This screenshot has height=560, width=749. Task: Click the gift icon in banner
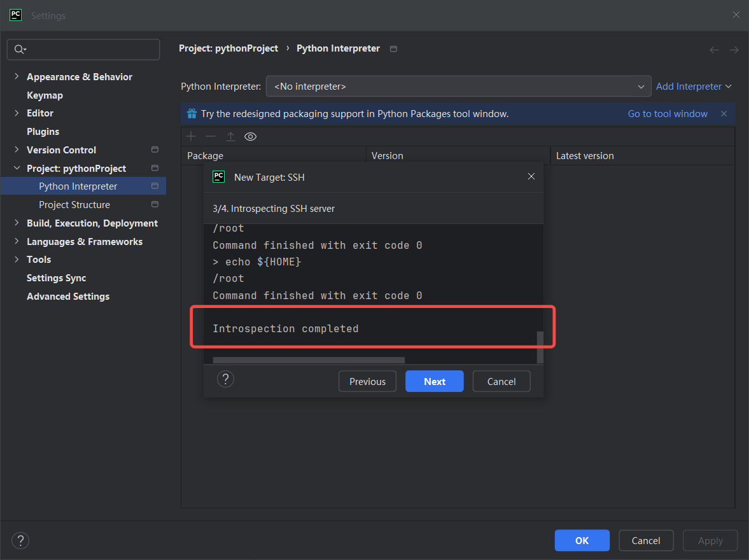point(192,114)
